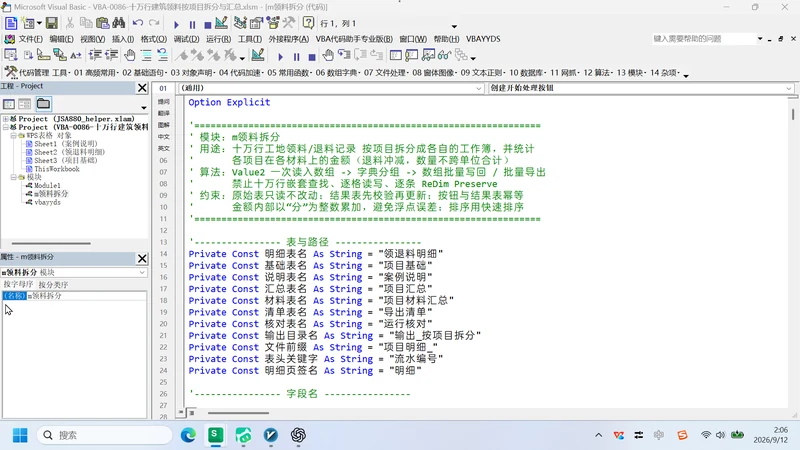Viewport: 800px width, 450px height.
Task: Toggle breakpoint hand icon in edit toolbar
Action: click(x=130, y=55)
